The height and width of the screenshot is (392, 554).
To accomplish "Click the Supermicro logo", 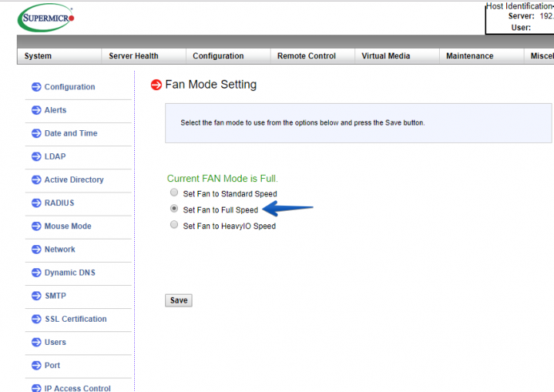I will click(x=46, y=18).
